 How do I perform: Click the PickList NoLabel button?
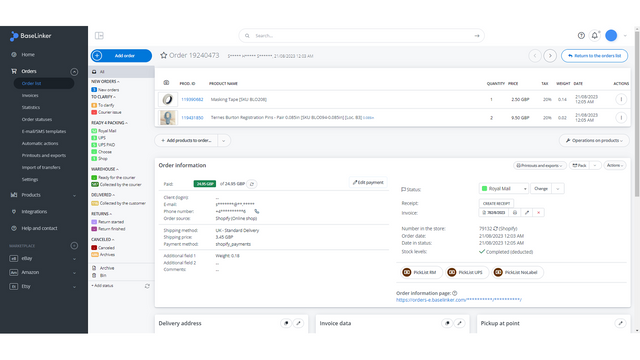pos(517,272)
